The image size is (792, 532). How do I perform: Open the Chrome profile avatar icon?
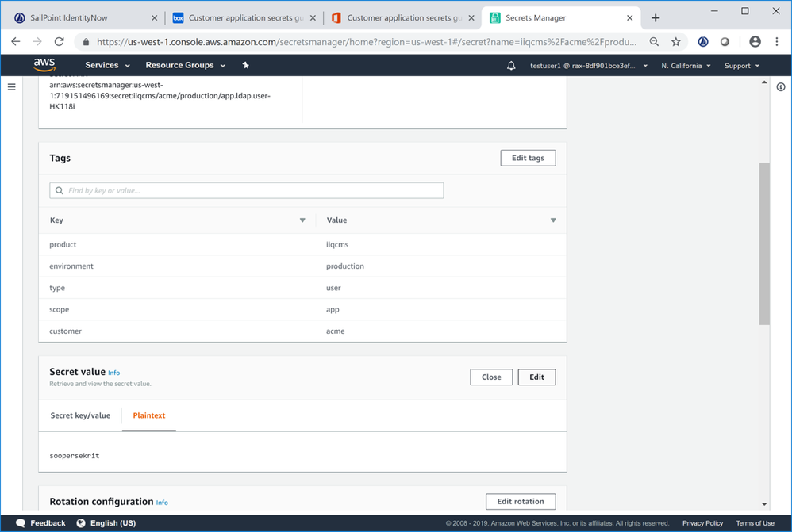click(x=755, y=42)
